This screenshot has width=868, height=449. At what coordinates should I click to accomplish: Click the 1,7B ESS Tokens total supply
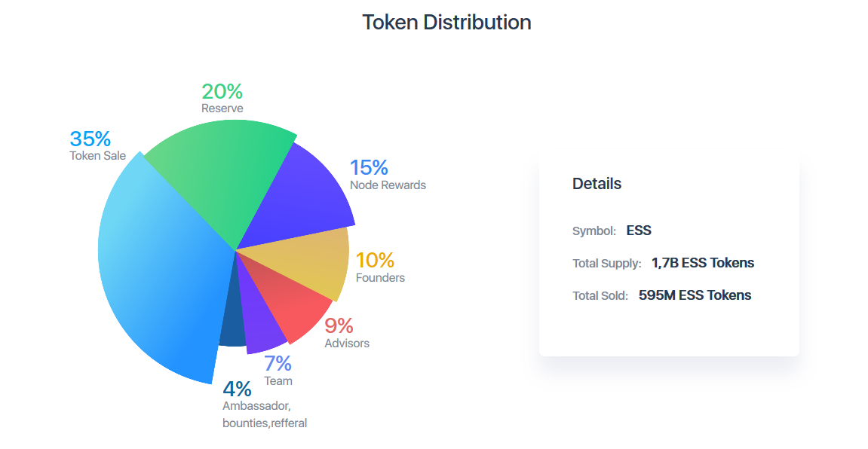coord(703,263)
